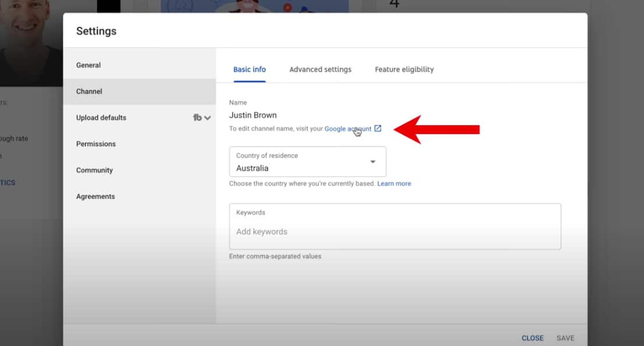The width and height of the screenshot is (644, 346).
Task: Click the external link icon after Google account
Action: 378,129
